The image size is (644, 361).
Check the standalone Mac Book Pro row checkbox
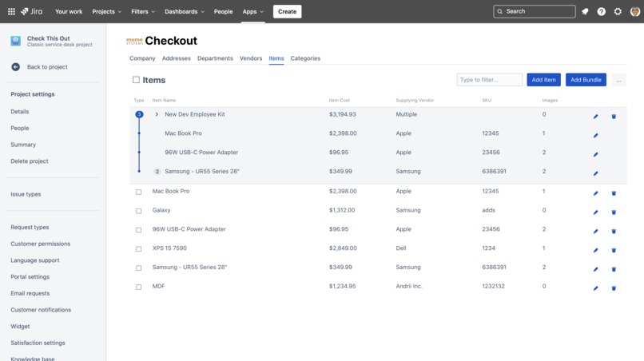point(139,192)
